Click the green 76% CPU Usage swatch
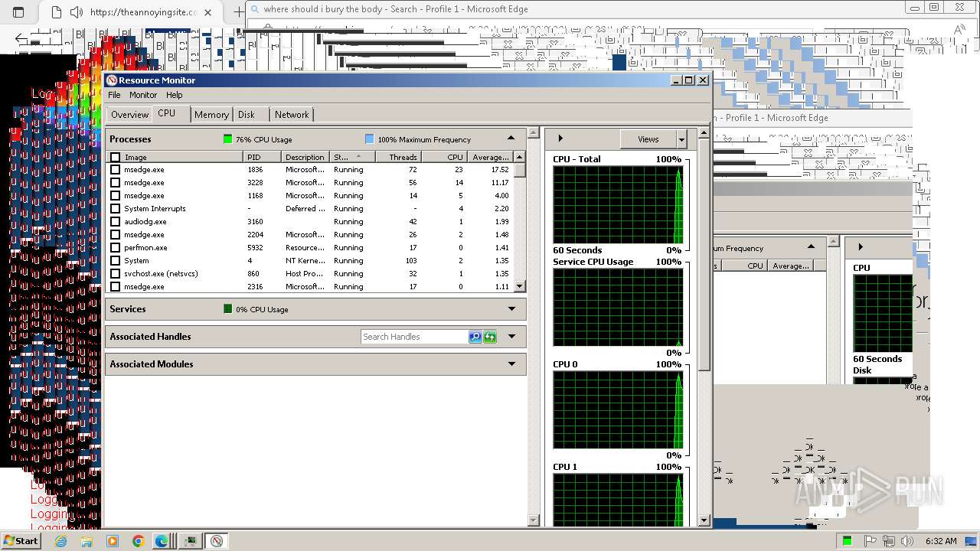The image size is (980, 551). (227, 139)
